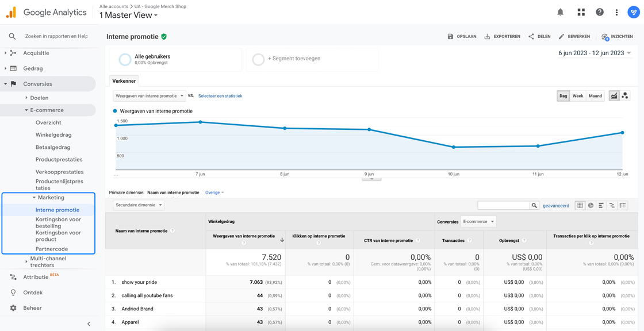
Task: Collapse the Marketing submenu
Action: point(34,198)
